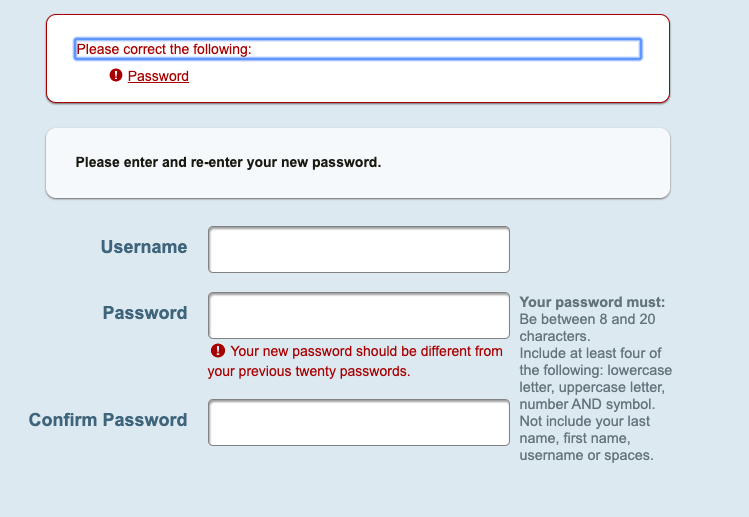Click the 'Please correct the following:' heading

point(164,49)
